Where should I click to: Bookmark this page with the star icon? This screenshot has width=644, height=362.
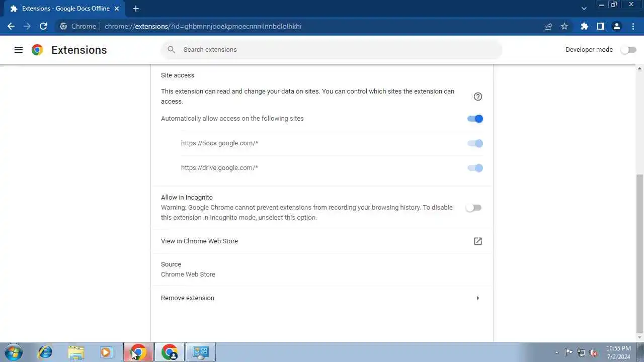pyautogui.click(x=565, y=26)
